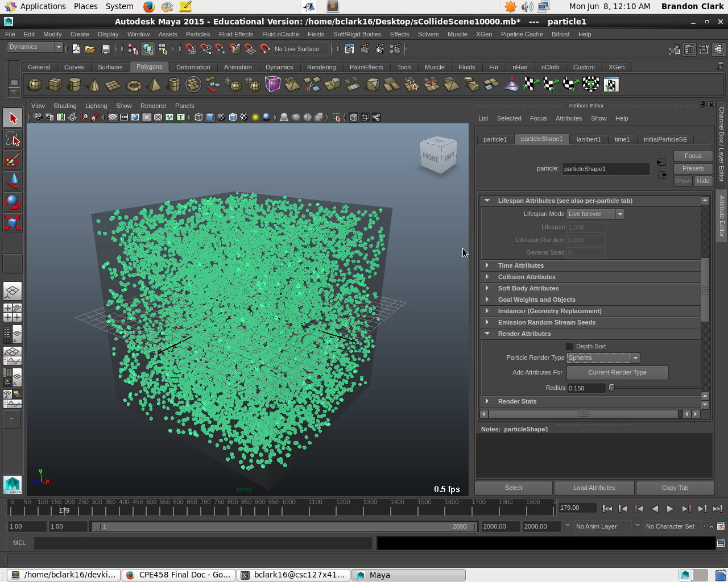Select the Polygon Torus creation tool
This screenshot has width=728, height=582.
(133, 84)
